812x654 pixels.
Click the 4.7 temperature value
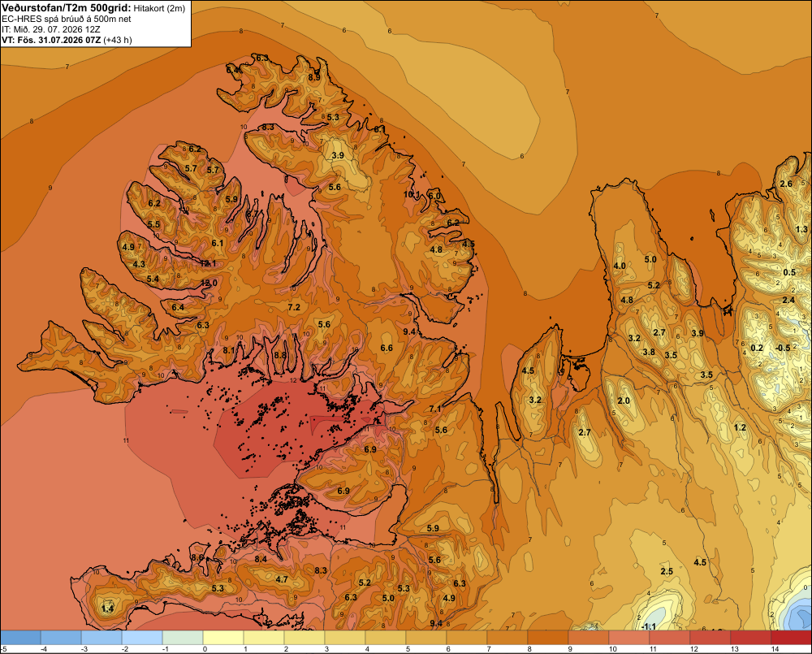tap(282, 579)
